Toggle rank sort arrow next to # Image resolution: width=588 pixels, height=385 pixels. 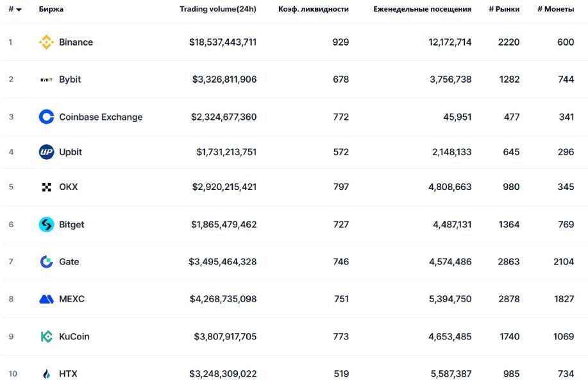tap(19, 10)
